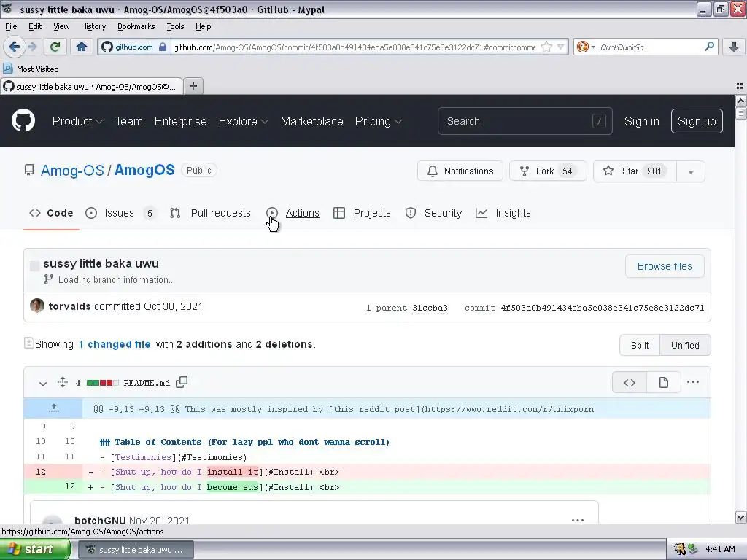Open the Help menu

(x=203, y=26)
